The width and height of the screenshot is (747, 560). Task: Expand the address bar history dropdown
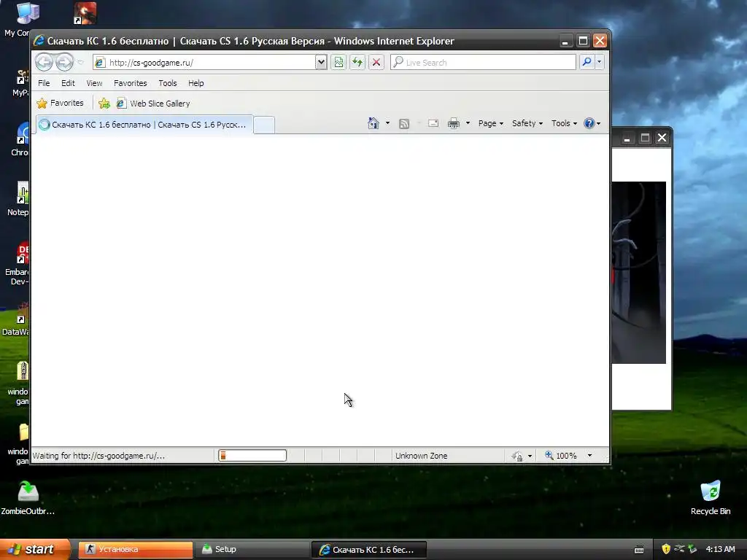321,63
